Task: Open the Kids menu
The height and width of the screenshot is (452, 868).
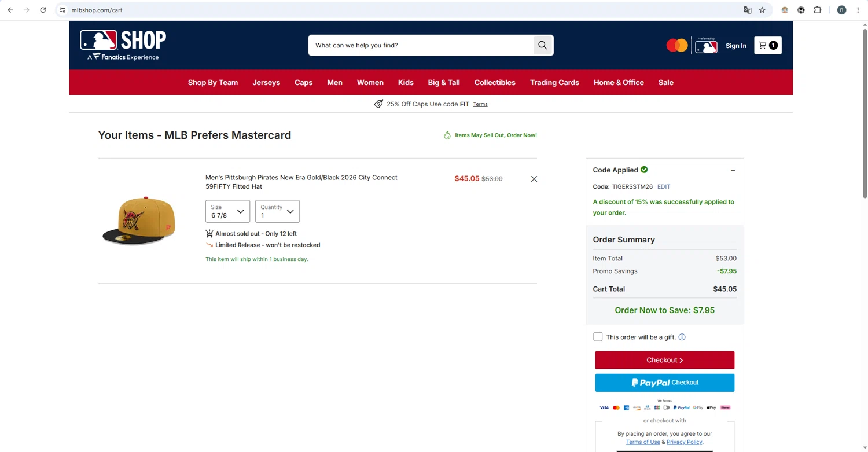Action: click(x=406, y=83)
